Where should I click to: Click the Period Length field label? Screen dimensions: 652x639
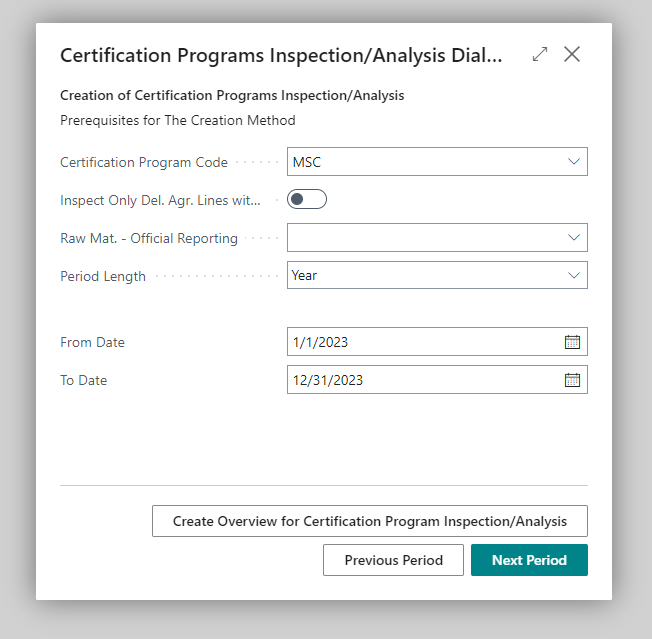click(x=103, y=276)
